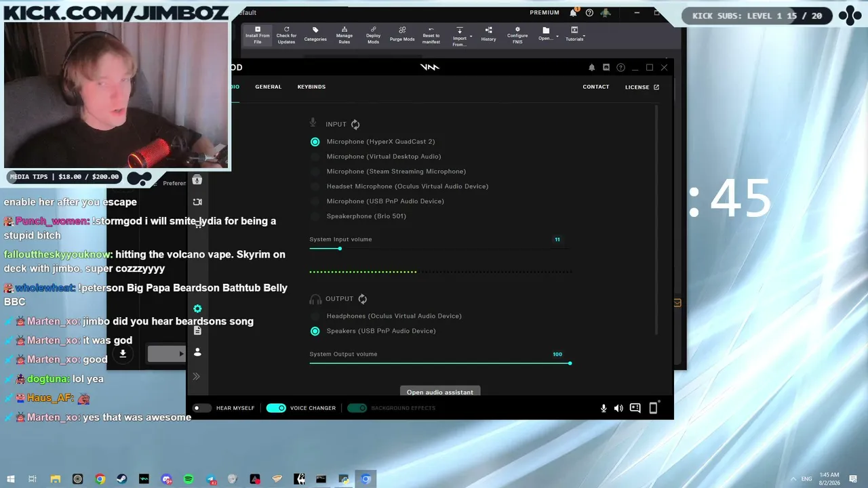Open History in Vortex toolbar

click(x=488, y=35)
